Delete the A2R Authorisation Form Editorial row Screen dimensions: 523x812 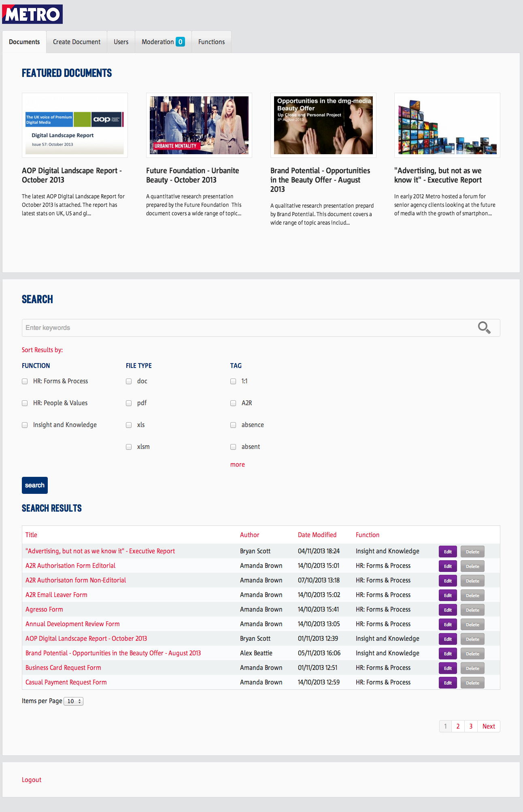point(472,566)
